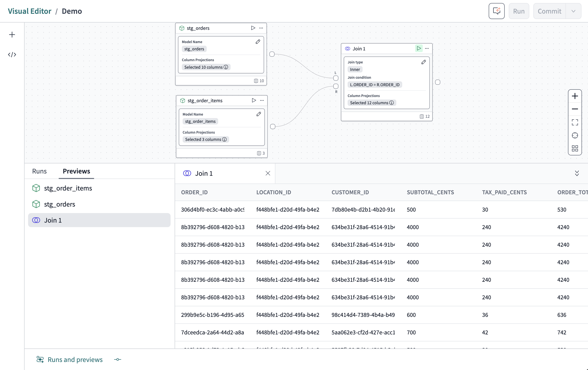Click the plus icon to add a node

pos(12,35)
